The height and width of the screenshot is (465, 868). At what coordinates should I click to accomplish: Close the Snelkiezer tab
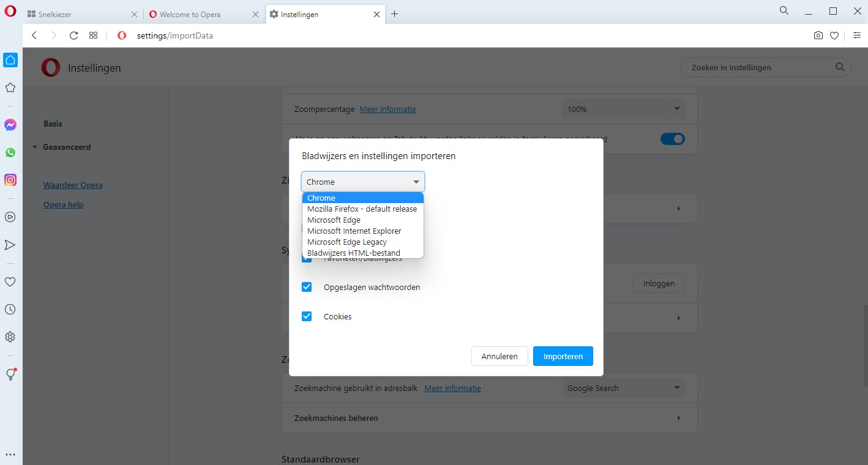(x=134, y=14)
